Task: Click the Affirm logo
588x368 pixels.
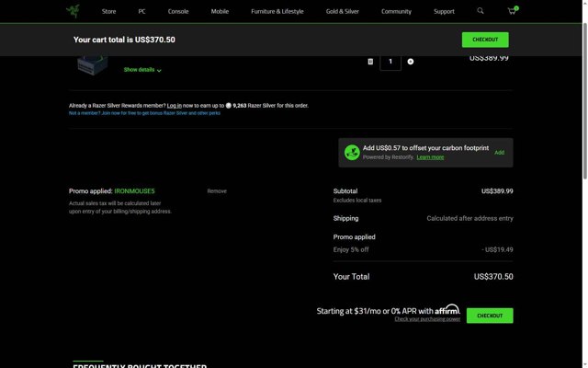Action: click(x=447, y=309)
